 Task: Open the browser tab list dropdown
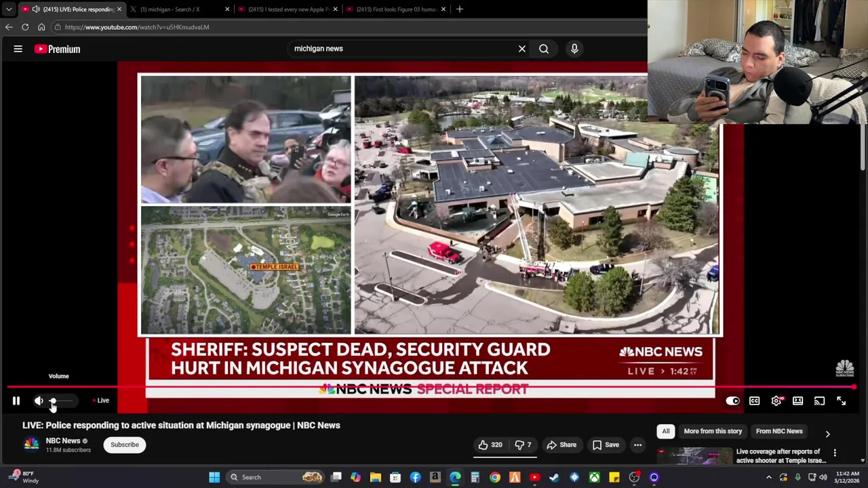point(9,9)
